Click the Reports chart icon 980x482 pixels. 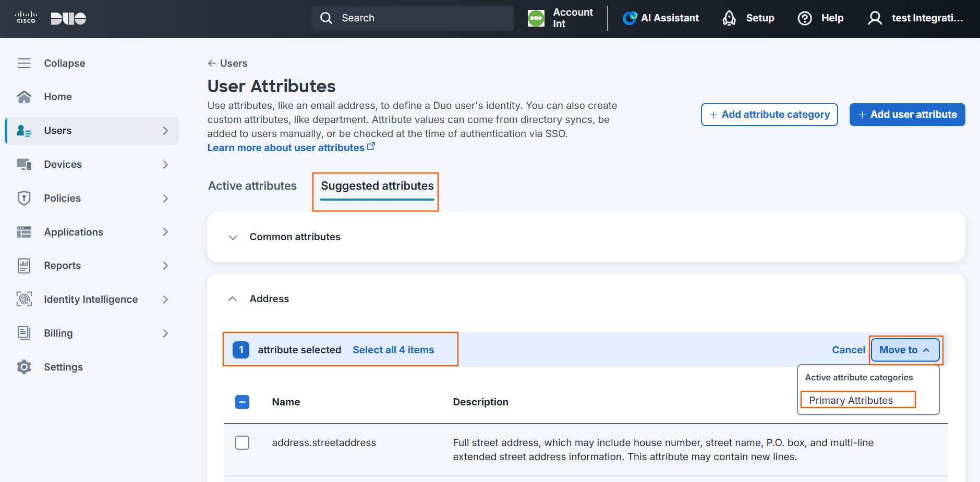24,266
